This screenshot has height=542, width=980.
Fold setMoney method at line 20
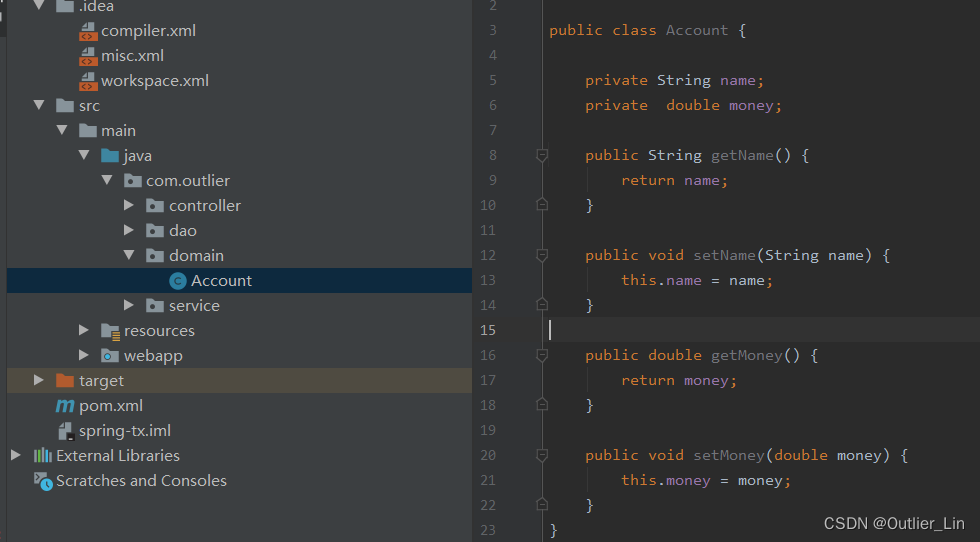[542, 455]
